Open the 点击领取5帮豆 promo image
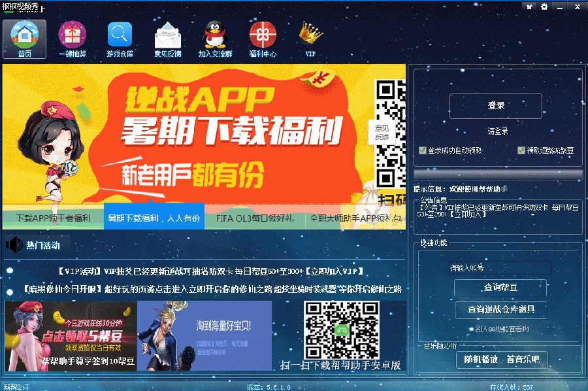Image resolution: width=588 pixels, height=391 pixels. click(x=71, y=336)
